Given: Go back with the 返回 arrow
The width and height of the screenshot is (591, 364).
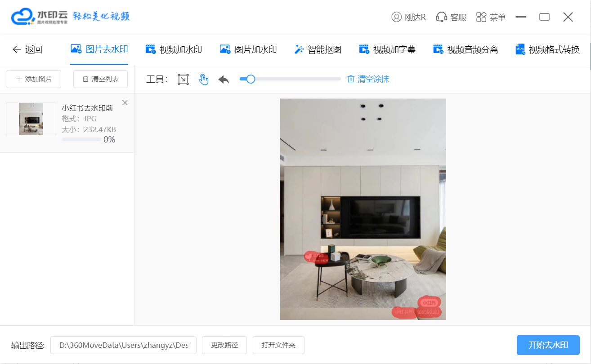Looking at the screenshot, I should click(17, 49).
